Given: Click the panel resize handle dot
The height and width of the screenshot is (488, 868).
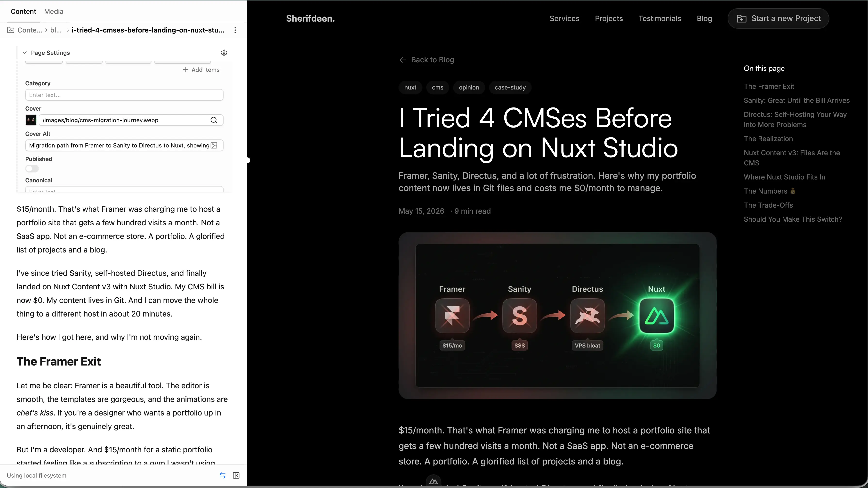Looking at the screenshot, I should tap(248, 160).
